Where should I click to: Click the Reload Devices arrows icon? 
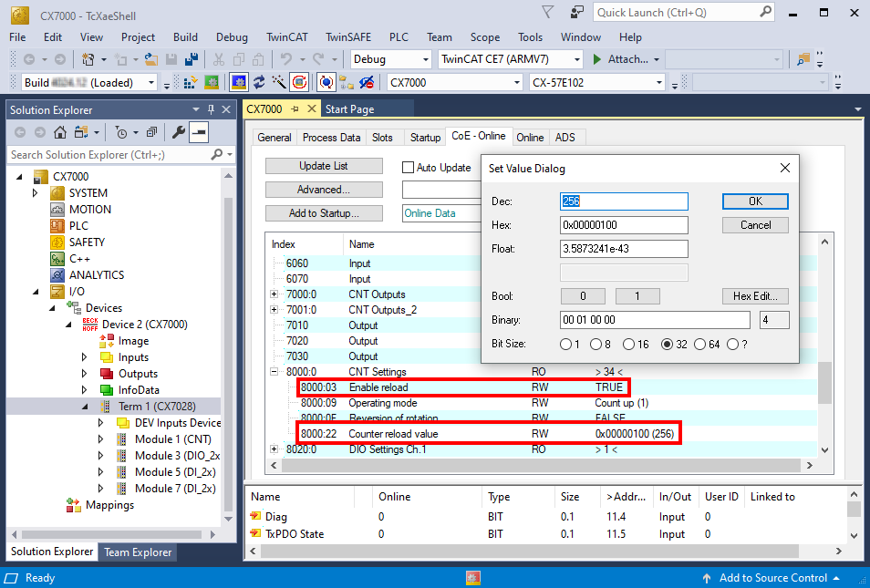tap(259, 83)
